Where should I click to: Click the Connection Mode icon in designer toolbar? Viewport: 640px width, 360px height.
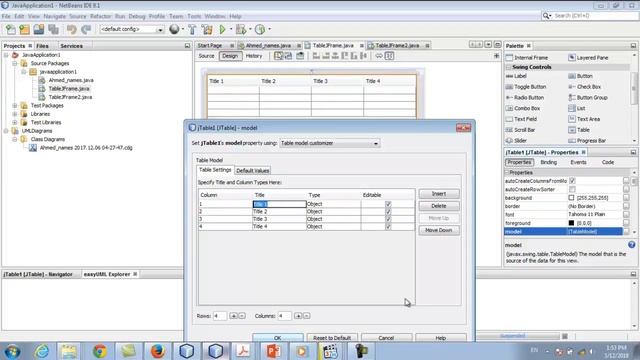click(288, 56)
